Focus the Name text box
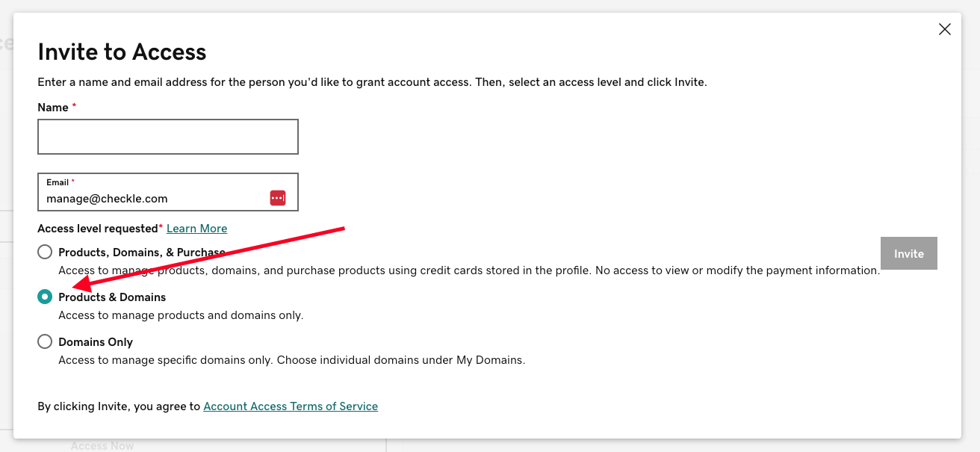This screenshot has height=452, width=980. click(168, 137)
